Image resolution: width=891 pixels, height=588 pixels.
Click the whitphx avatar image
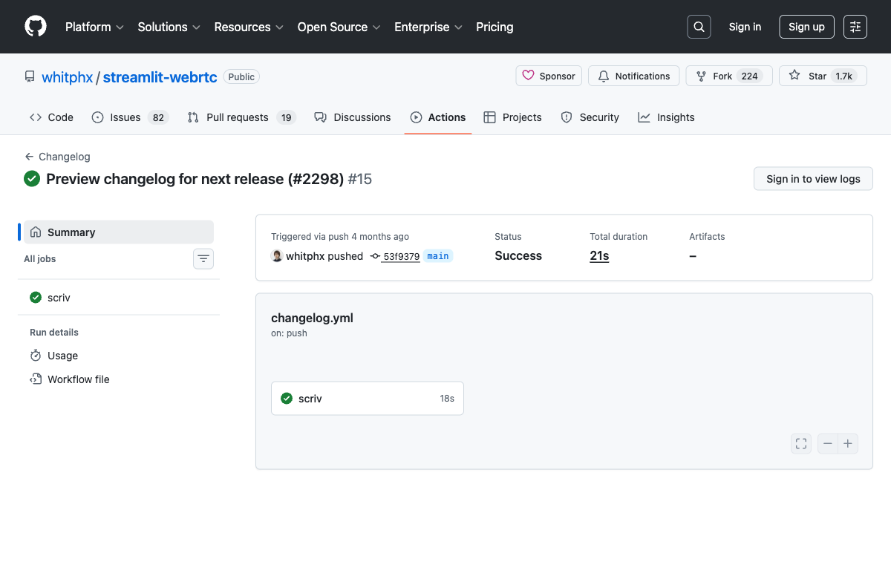coord(277,256)
